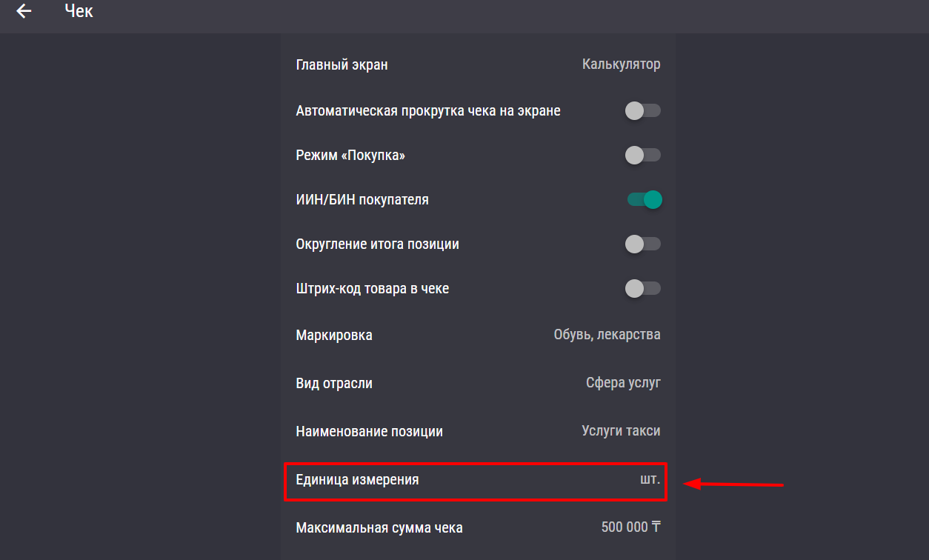
Task: Edit the 500 000 ₸ maximum amount
Action: pyautogui.click(x=630, y=528)
